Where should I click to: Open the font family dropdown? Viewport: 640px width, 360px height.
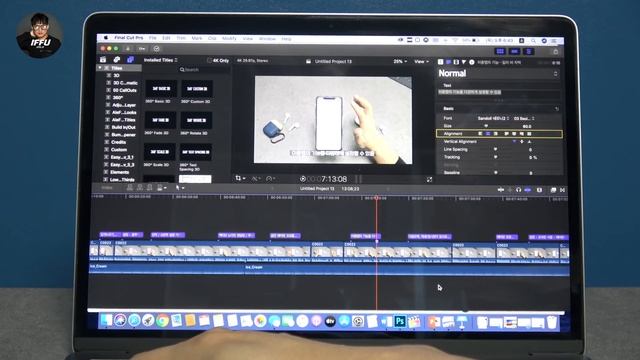(493, 118)
